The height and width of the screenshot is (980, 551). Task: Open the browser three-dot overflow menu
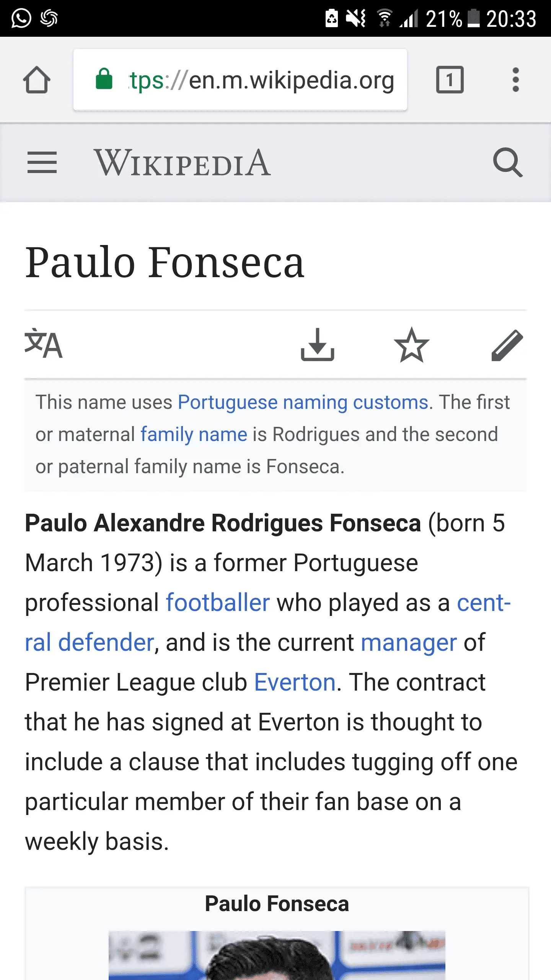click(x=515, y=80)
